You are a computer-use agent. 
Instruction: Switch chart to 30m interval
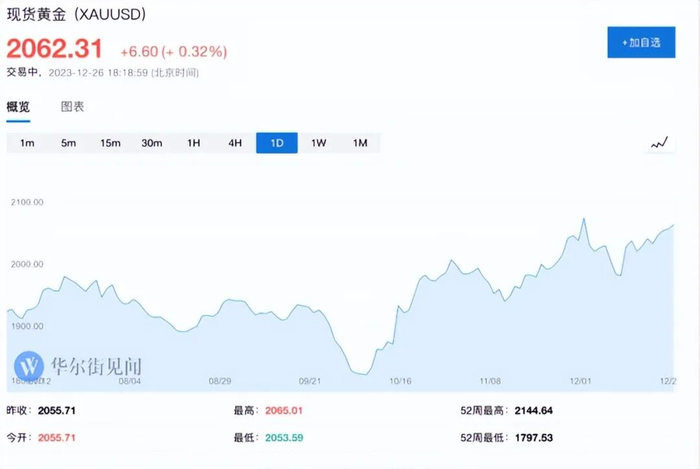coord(152,143)
